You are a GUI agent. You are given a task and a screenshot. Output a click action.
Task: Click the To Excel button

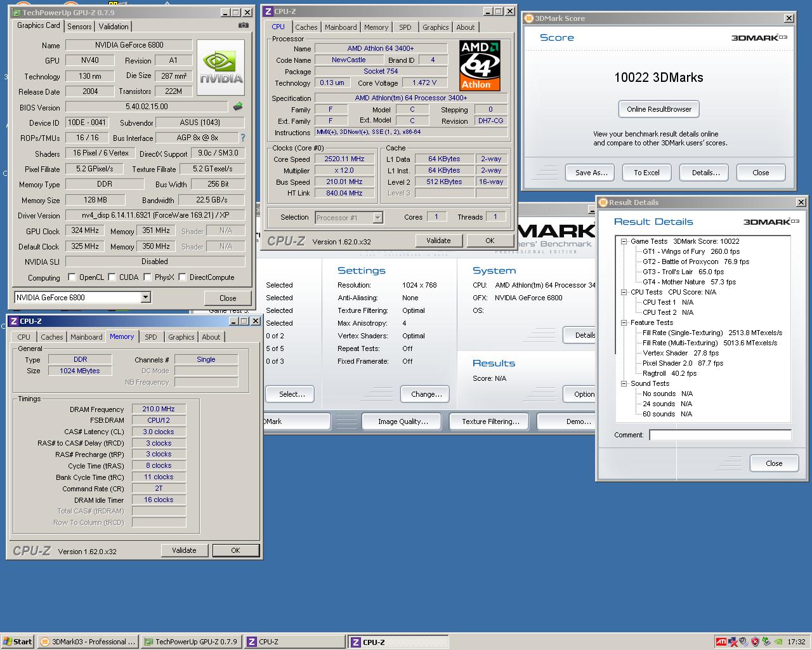[x=646, y=173]
